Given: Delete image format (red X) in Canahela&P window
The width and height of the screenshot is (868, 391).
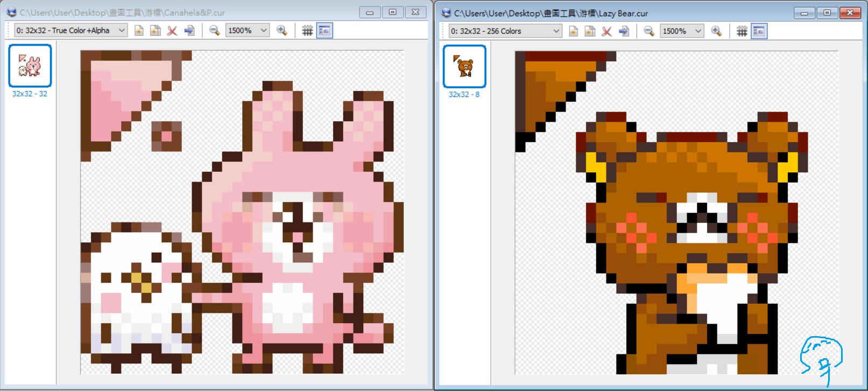Looking at the screenshot, I should pos(172,31).
